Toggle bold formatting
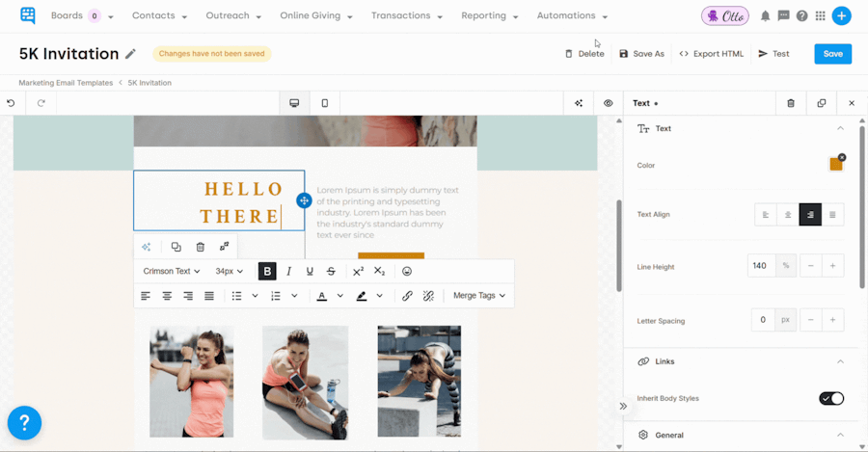868x452 pixels. [x=267, y=271]
